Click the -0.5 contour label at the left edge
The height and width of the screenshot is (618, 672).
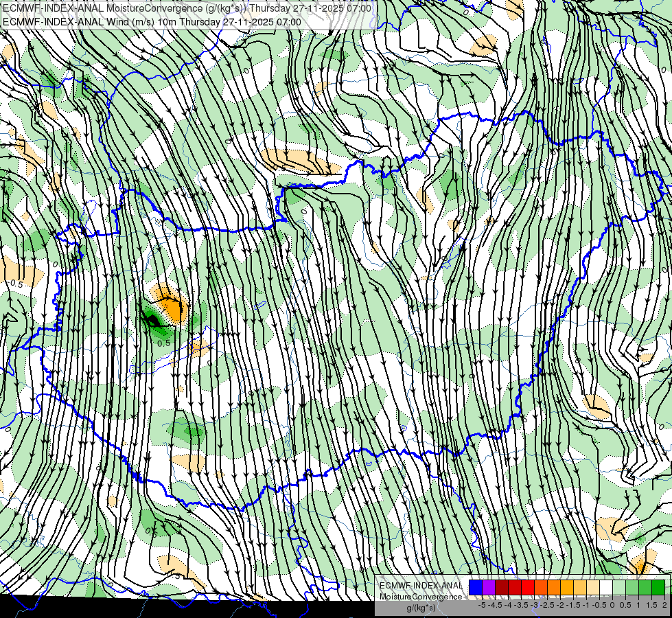click(x=15, y=284)
